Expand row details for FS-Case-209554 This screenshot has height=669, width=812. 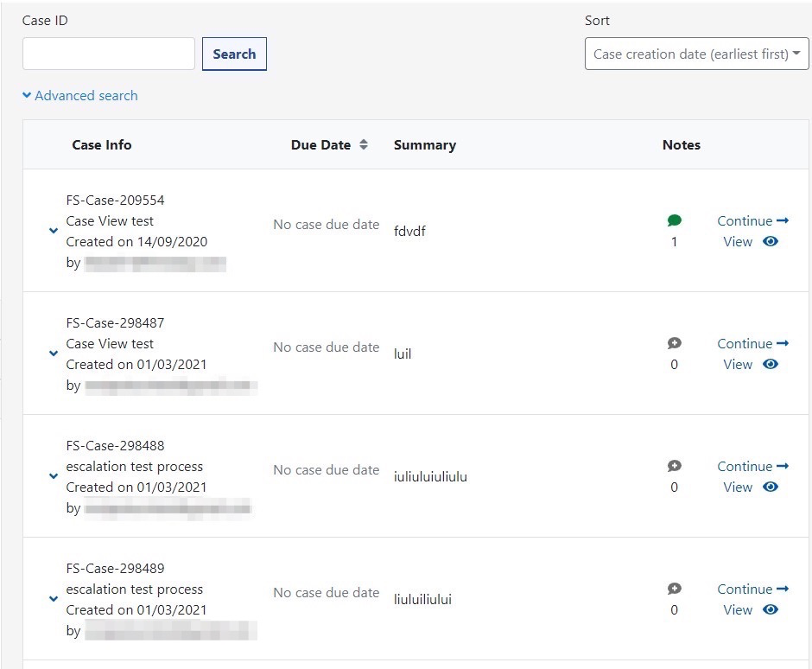(x=54, y=232)
